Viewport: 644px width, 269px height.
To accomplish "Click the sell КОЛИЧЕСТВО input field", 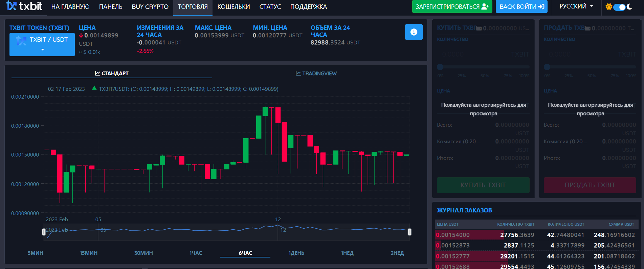I will point(590,54).
